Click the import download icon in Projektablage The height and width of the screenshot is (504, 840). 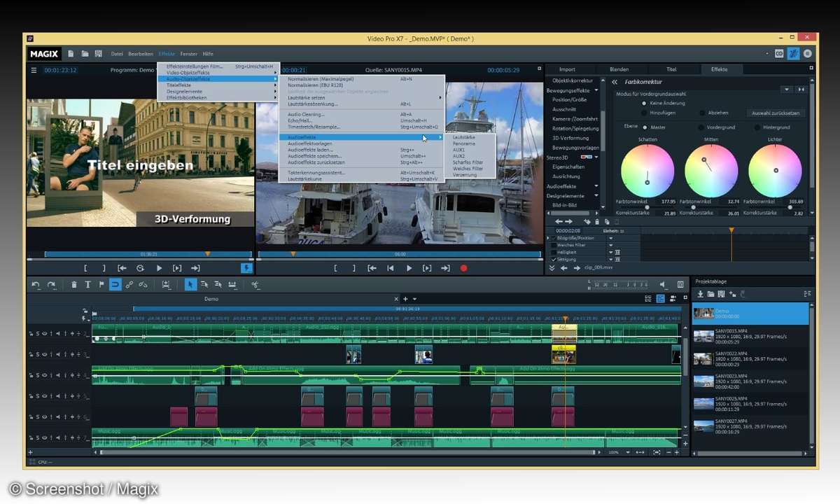700,294
